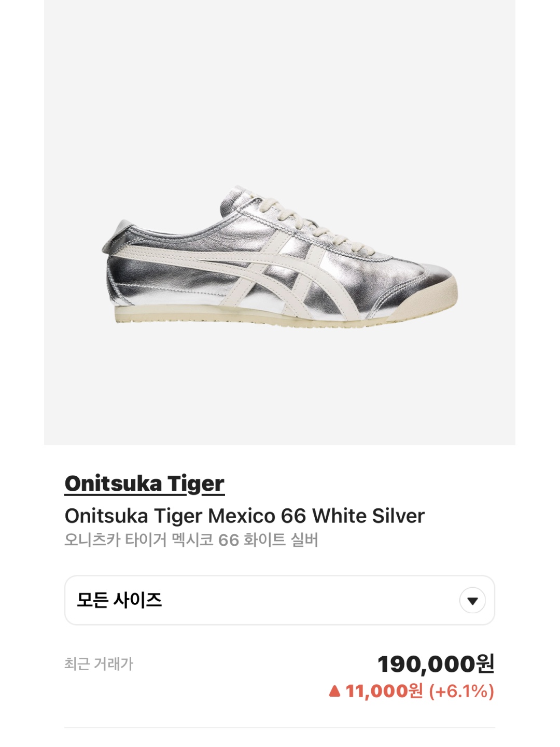This screenshot has width=560, height=747.
Task: Click the 최근 거래가 label
Action: pyautogui.click(x=99, y=664)
